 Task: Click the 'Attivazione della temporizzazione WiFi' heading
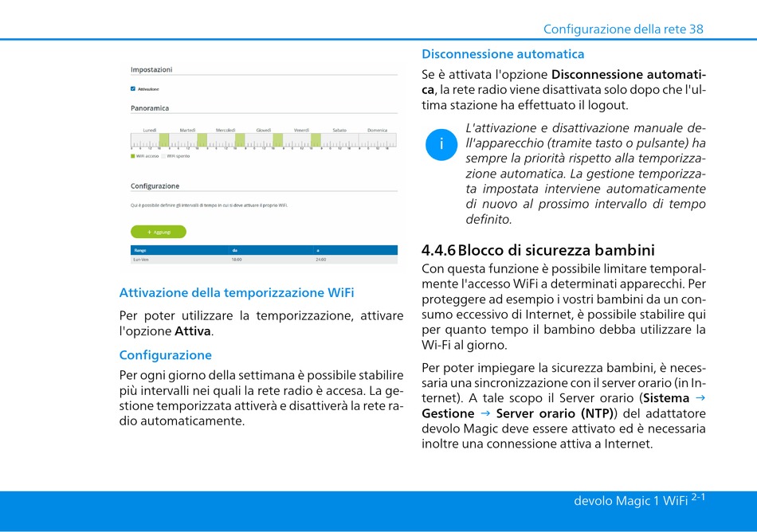pos(237,293)
